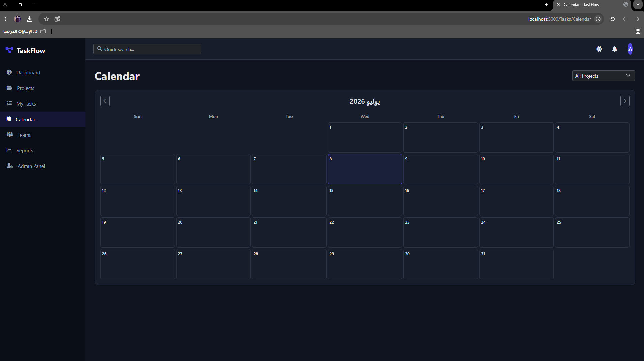Click the Sun column header

click(x=137, y=116)
